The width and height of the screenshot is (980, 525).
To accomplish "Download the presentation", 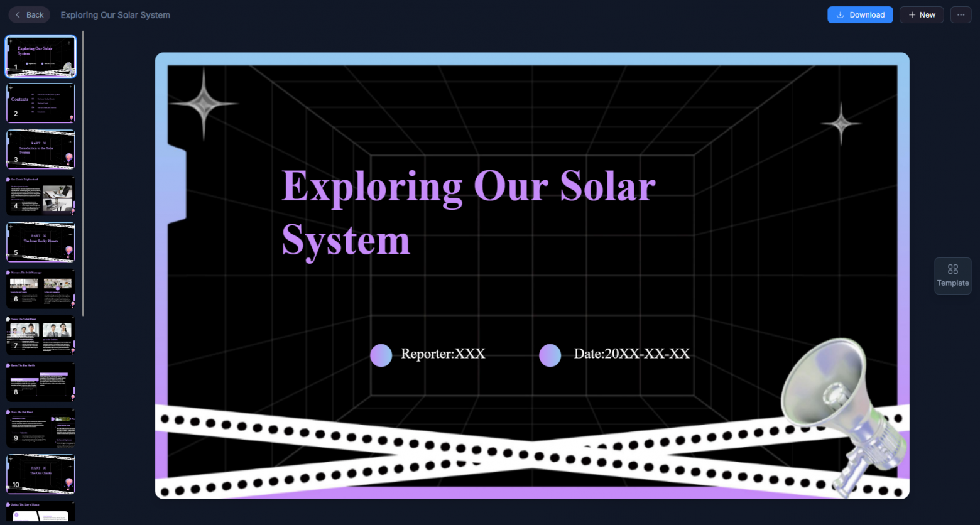I will [x=860, y=15].
